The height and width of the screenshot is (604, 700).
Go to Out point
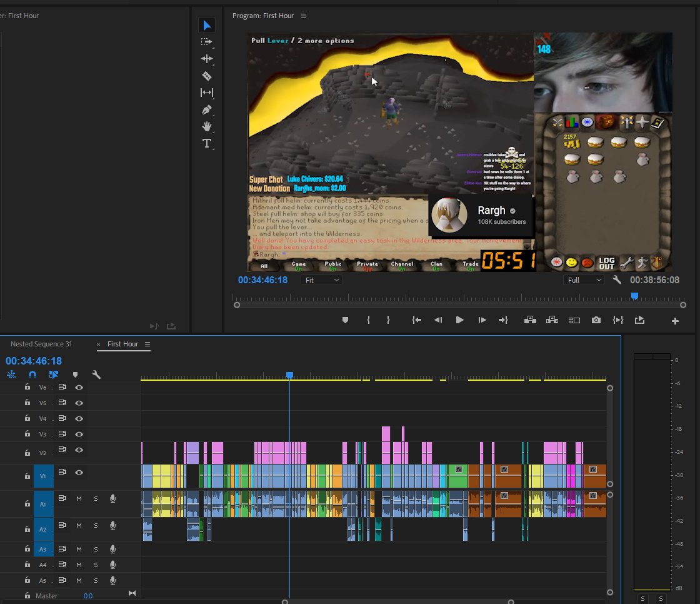pos(503,320)
